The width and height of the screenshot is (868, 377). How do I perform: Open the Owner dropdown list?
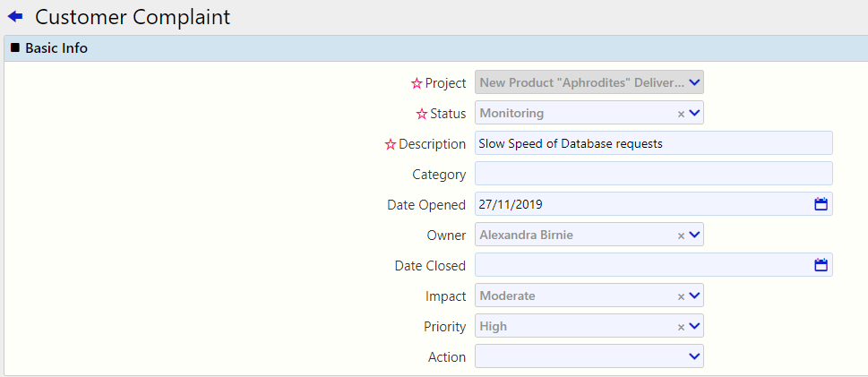point(695,236)
